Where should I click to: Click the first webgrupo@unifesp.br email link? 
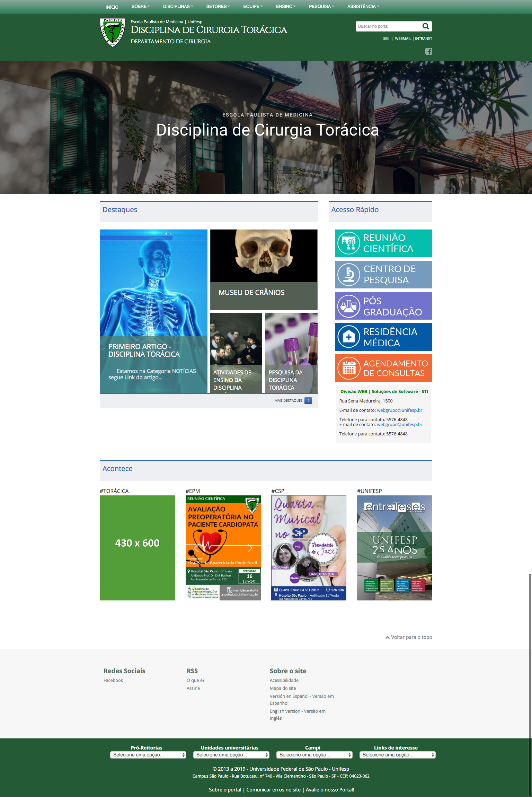400,410
